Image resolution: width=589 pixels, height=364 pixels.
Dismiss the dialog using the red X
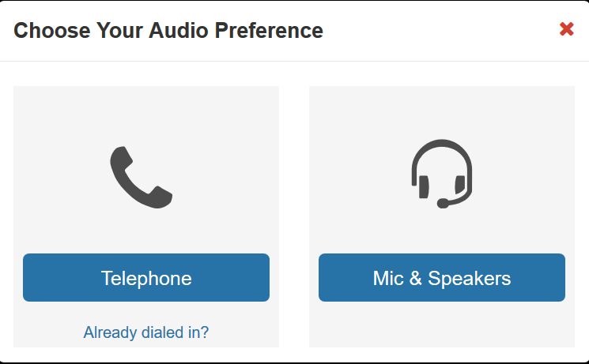[566, 29]
